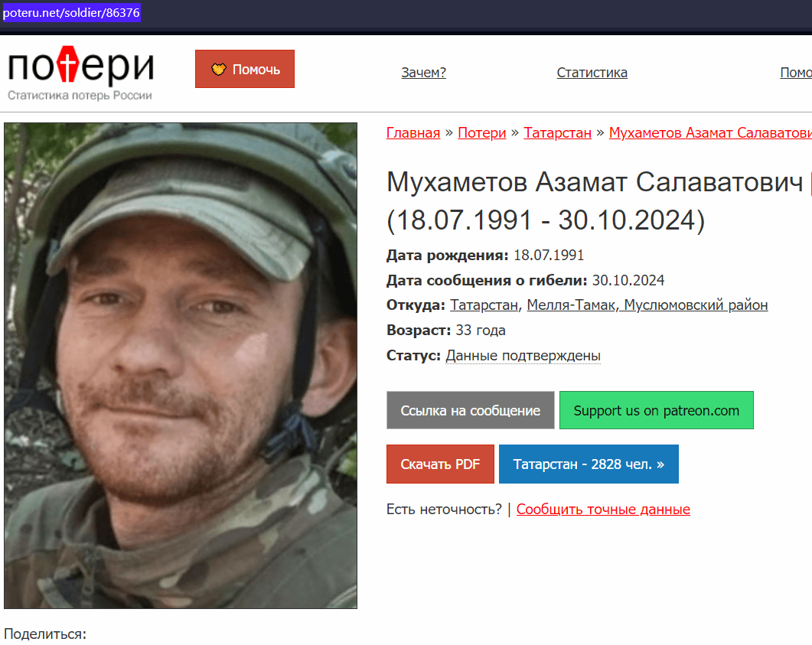Go to Главная breadcrumb link

click(x=413, y=133)
